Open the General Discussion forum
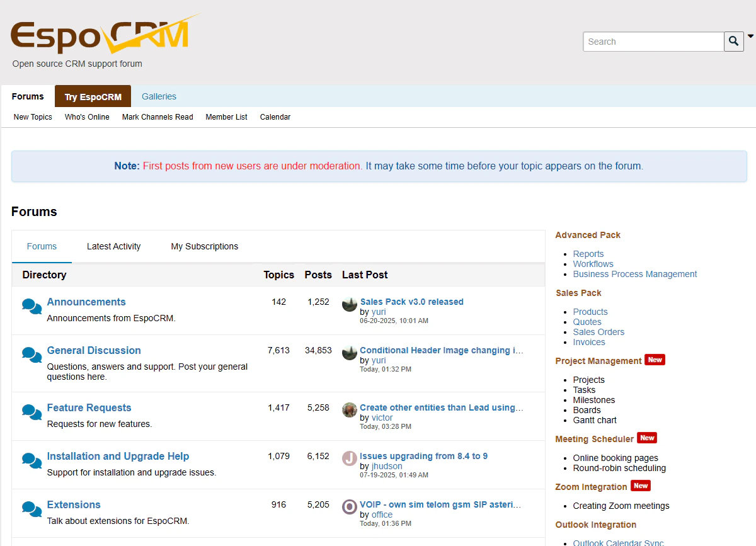Viewport: 756px width, 546px height. point(94,350)
